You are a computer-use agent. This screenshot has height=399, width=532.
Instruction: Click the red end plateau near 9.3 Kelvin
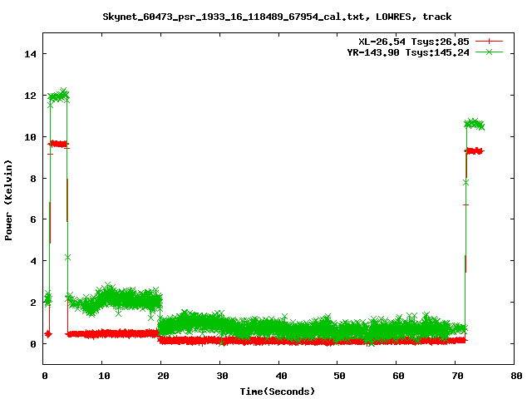pyautogui.click(x=474, y=150)
